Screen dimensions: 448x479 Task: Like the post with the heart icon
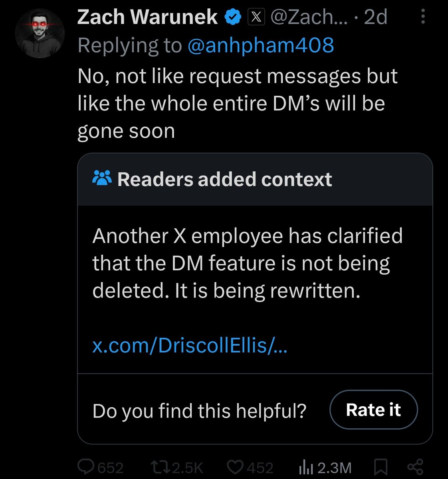[x=236, y=467]
